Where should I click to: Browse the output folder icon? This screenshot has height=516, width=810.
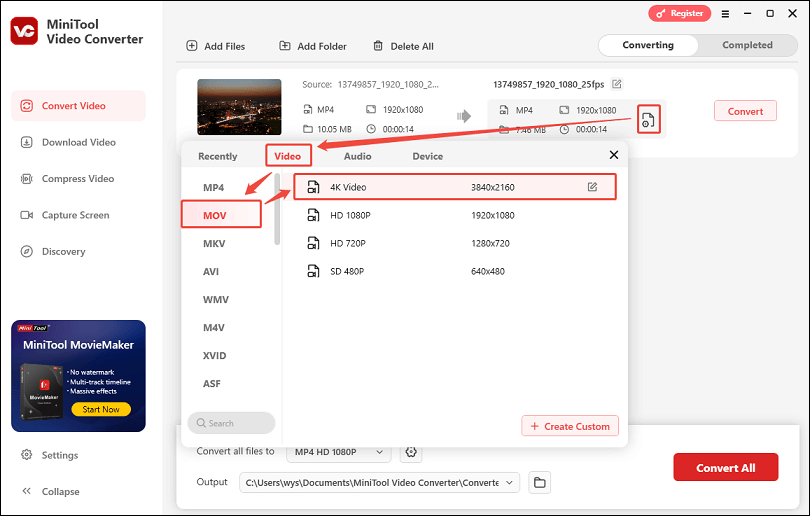(x=540, y=482)
